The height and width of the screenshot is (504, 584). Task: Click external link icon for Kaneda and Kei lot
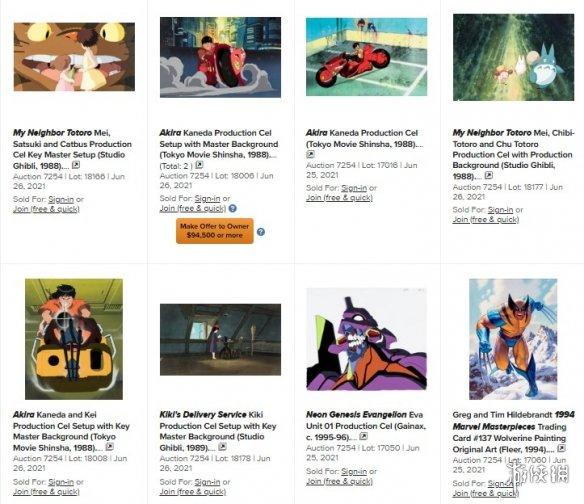pyautogui.click(x=110, y=446)
